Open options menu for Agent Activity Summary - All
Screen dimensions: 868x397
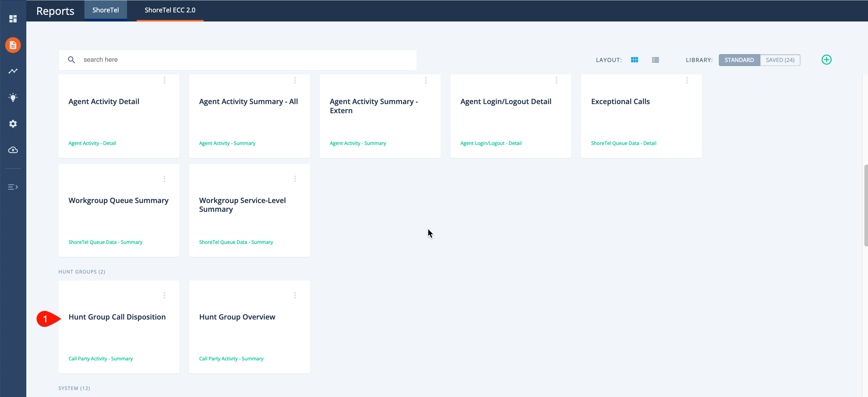(295, 80)
